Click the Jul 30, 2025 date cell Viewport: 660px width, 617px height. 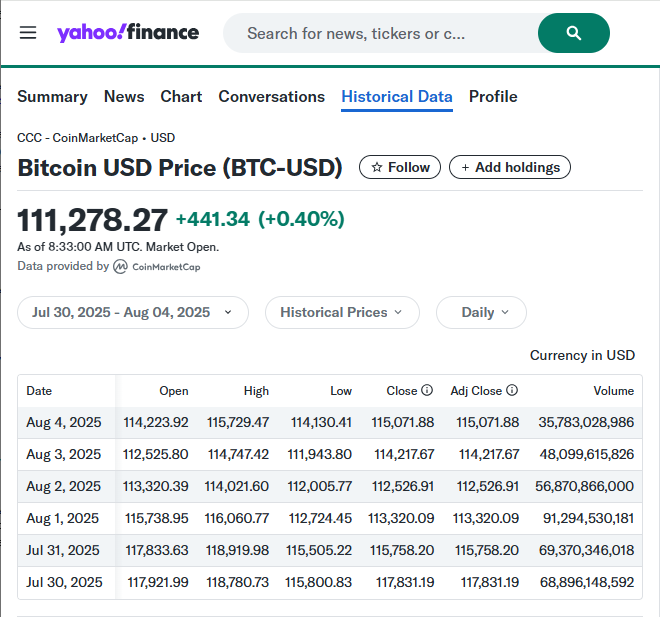pyautogui.click(x=64, y=582)
